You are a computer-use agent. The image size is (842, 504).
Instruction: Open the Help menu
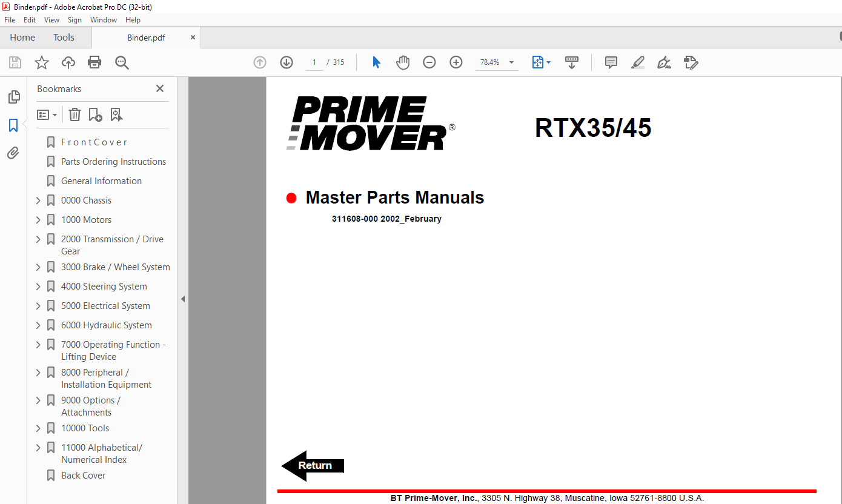[x=133, y=20]
